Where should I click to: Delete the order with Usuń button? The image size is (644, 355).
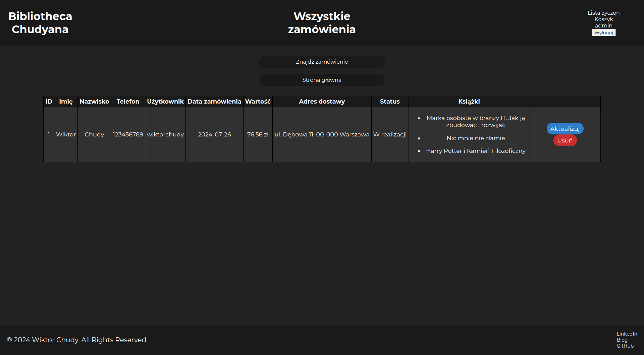click(565, 140)
